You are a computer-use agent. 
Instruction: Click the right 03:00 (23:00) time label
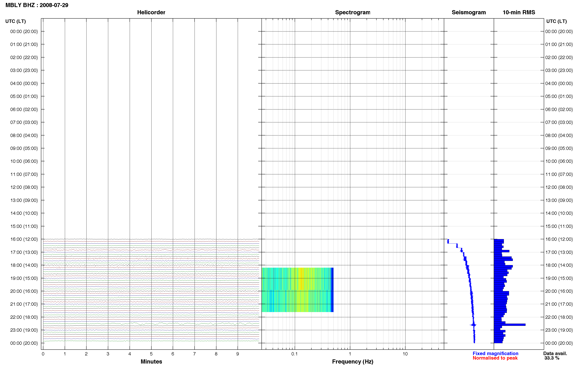point(559,70)
